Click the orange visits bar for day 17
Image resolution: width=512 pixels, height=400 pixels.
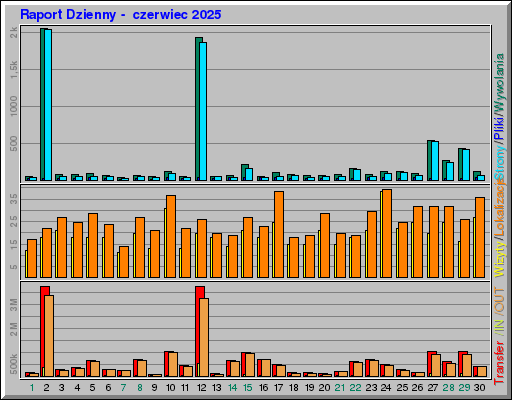click(279, 234)
